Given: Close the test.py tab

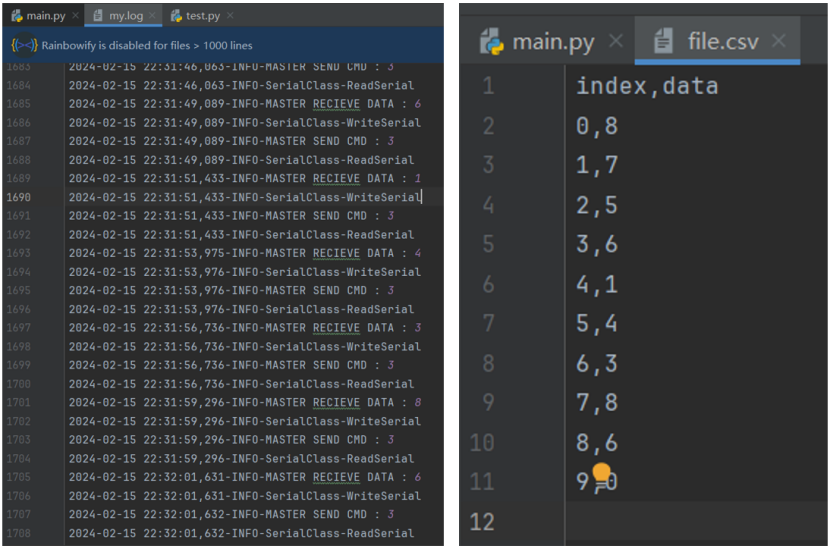Looking at the screenshot, I should [230, 16].
